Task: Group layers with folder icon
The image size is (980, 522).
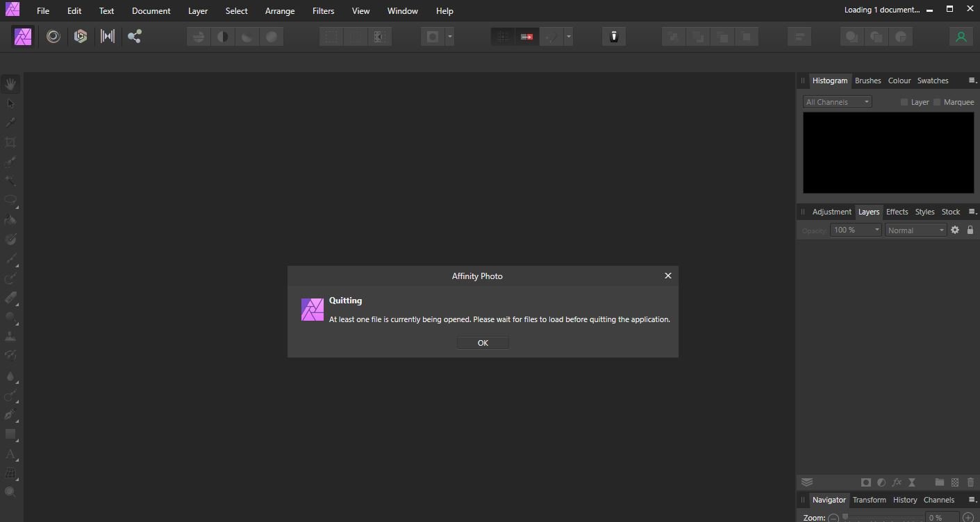Action: coord(940,482)
